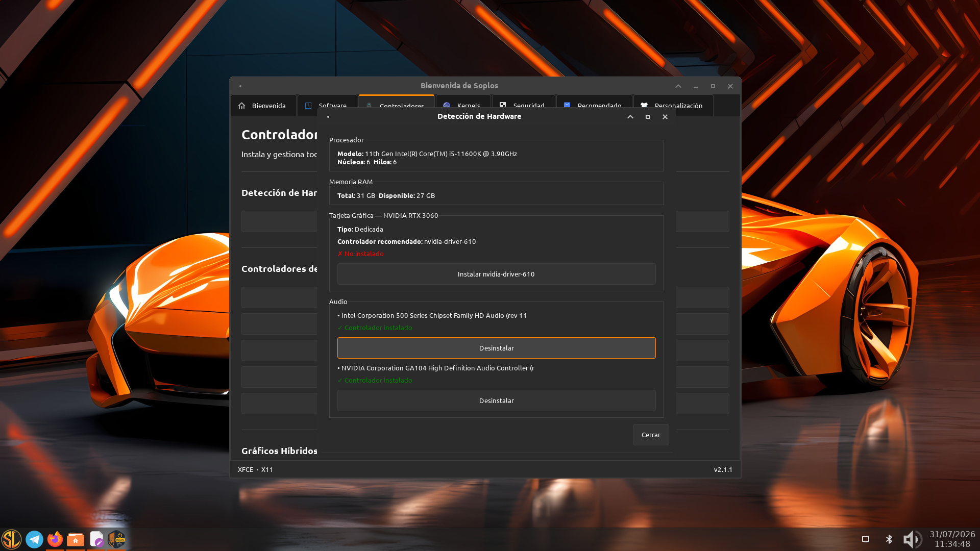Click the volume speaker tray icon
Viewport: 980px width, 551px height.
click(913, 539)
